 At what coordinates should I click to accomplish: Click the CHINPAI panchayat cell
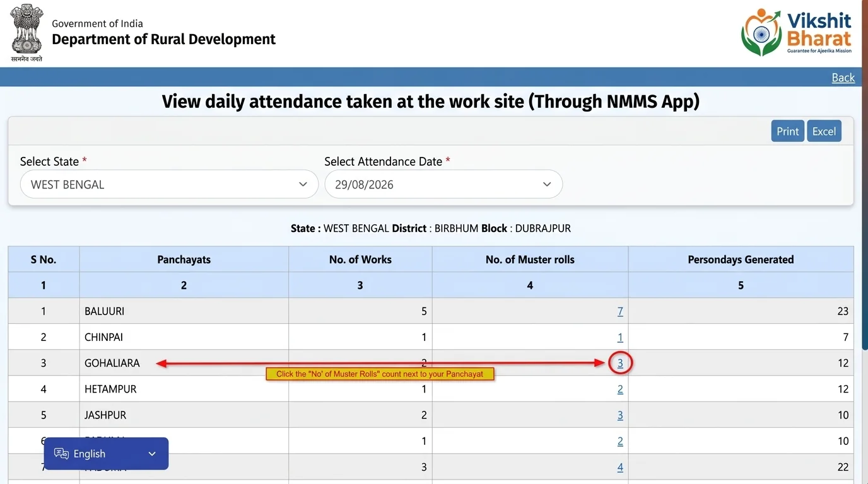click(184, 337)
